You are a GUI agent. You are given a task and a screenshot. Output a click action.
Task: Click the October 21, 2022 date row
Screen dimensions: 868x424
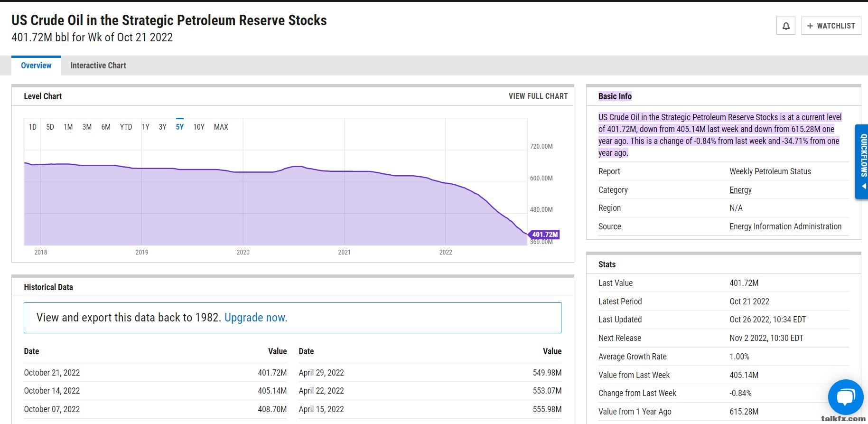[155, 373]
